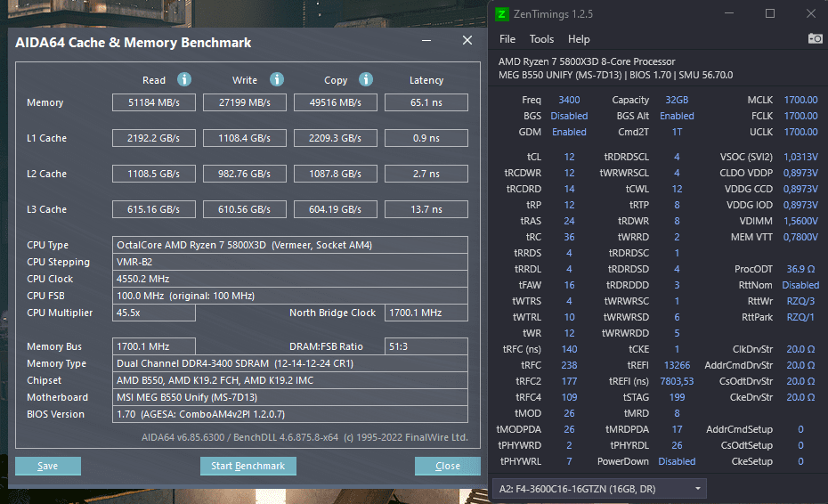The image size is (828, 504).
Task: Click the VSOC (SVI2) value 1,0313V
Action: 800,157
